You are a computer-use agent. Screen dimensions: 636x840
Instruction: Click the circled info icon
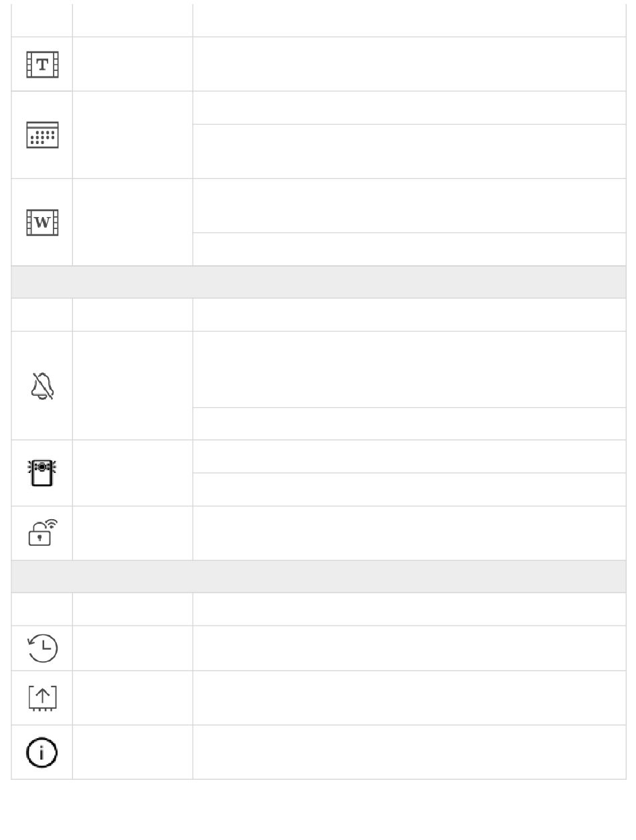(42, 752)
